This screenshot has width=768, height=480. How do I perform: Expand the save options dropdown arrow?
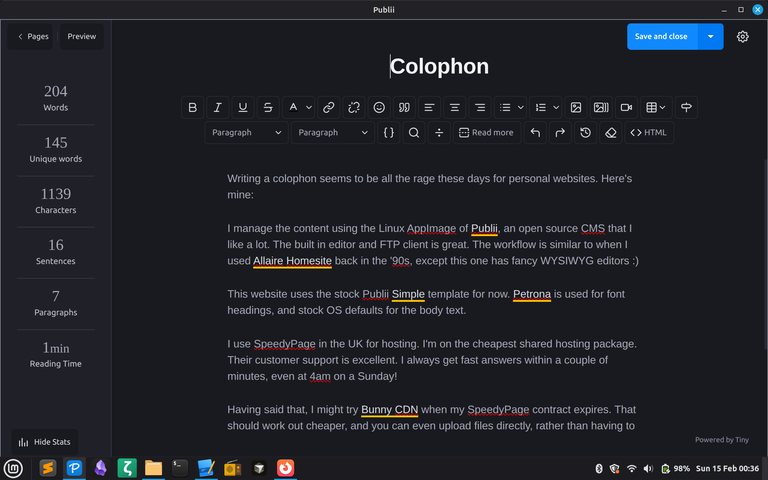pyautogui.click(x=711, y=37)
